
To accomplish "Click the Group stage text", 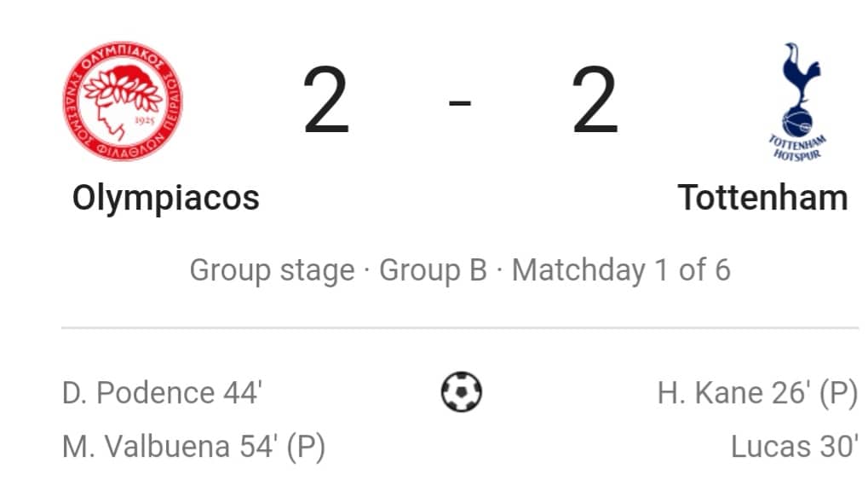I will coord(272,271).
